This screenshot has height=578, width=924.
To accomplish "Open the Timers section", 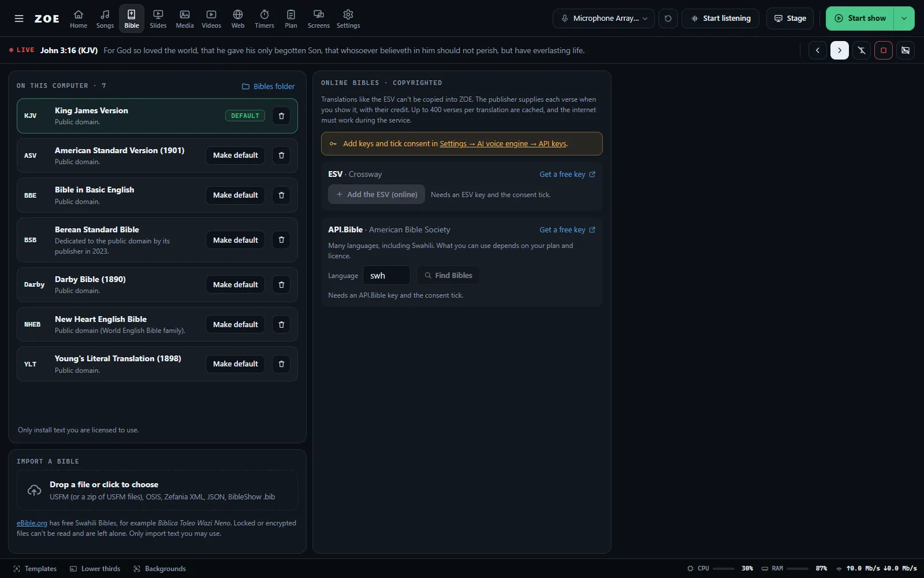I will click(264, 18).
